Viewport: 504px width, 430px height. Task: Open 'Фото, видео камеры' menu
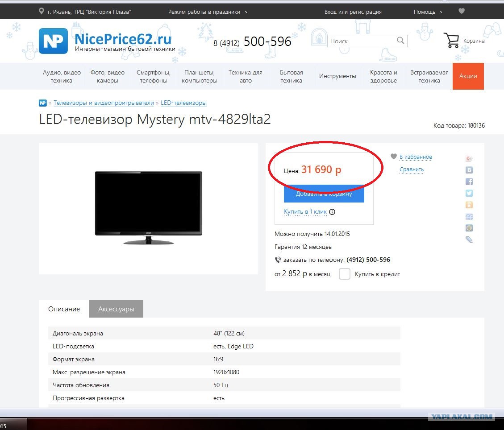tap(107, 76)
